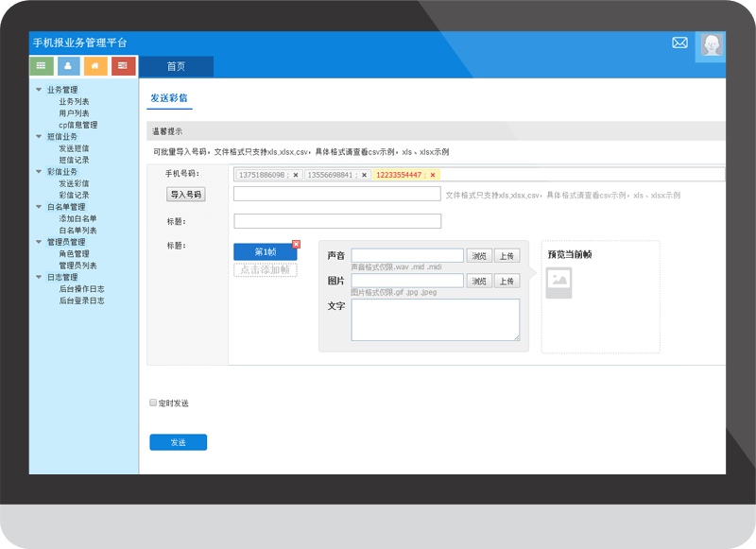The width and height of the screenshot is (756, 549).
Task: Click the blue user toolbar icon
Action: (x=68, y=66)
